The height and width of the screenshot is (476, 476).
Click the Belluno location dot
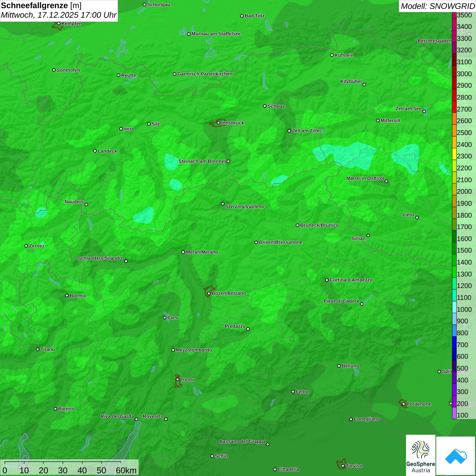point(339,366)
